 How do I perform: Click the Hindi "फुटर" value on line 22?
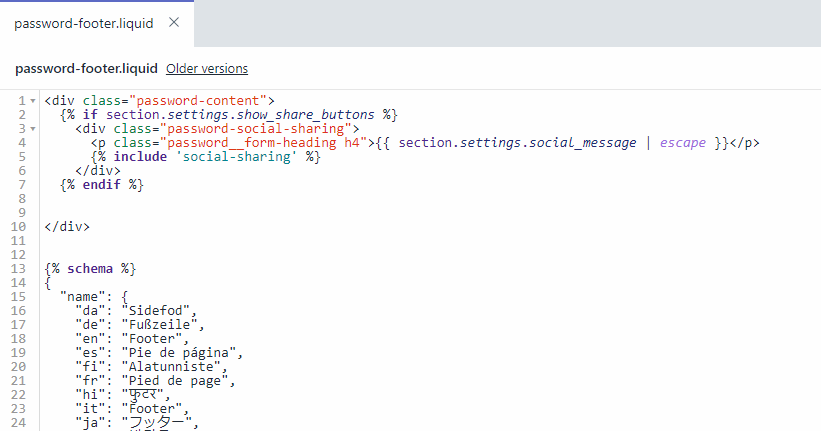click(x=142, y=395)
